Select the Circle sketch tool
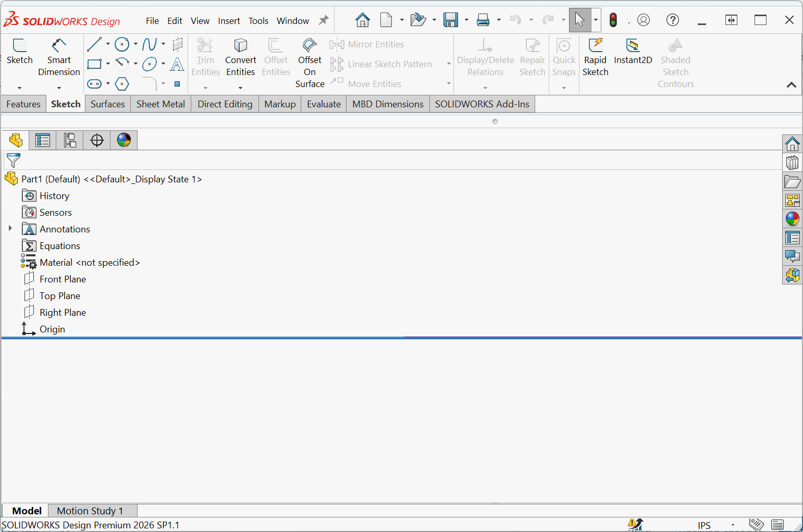This screenshot has width=803, height=532. point(122,44)
